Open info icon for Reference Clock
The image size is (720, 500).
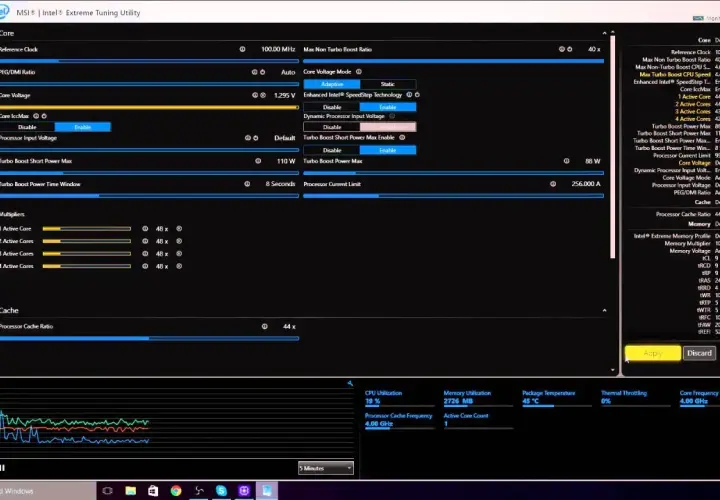[x=242, y=49]
